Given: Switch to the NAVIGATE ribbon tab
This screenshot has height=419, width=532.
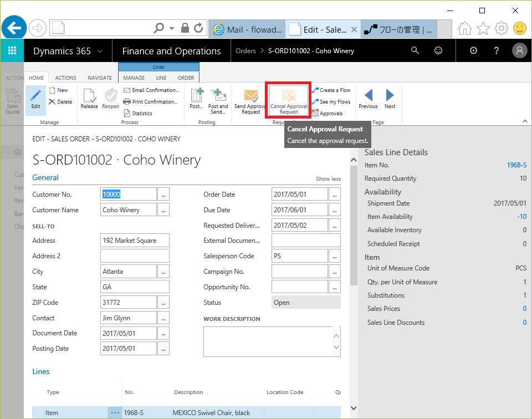Looking at the screenshot, I should pos(100,78).
